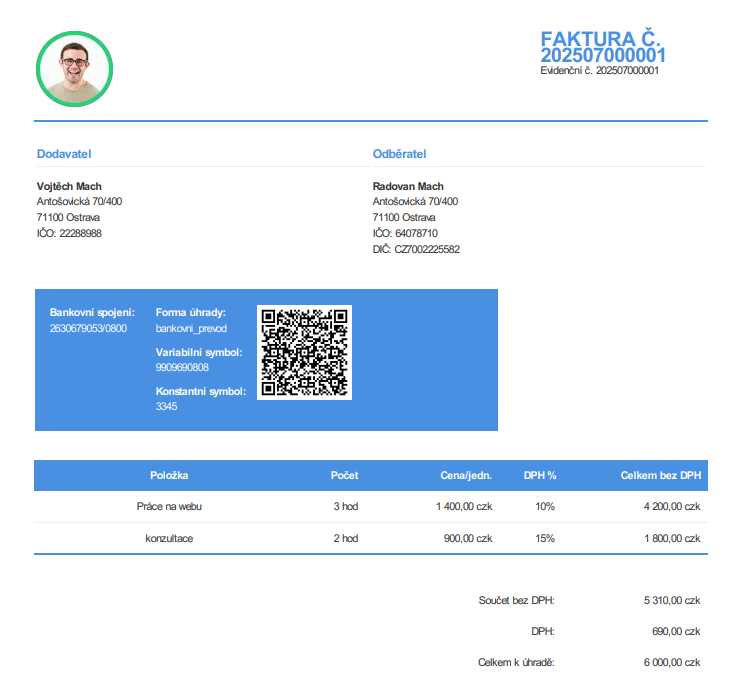Select the supplier IČO 22288988
743x689 pixels.
coord(69,233)
